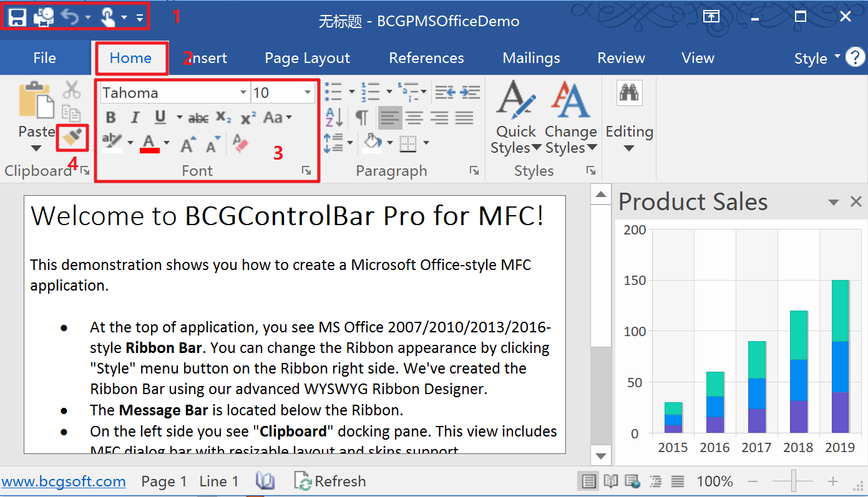Click the Paste clipboard icon

point(36,100)
